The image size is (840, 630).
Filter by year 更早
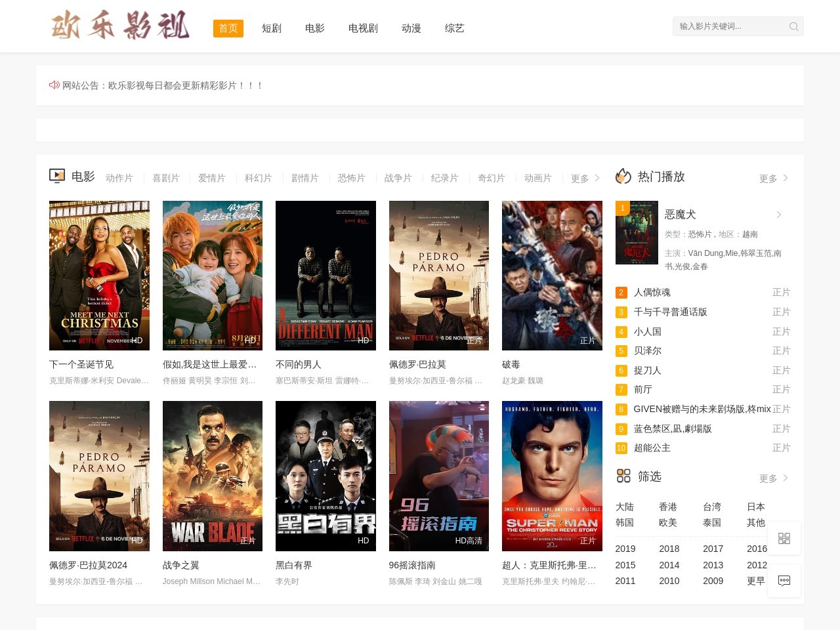point(756,581)
